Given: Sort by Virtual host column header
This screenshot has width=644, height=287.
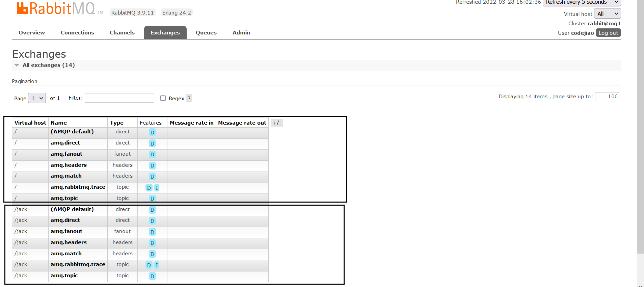Looking at the screenshot, I should pyautogui.click(x=30, y=123).
